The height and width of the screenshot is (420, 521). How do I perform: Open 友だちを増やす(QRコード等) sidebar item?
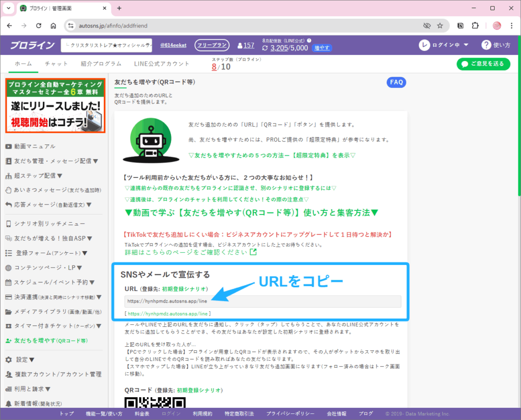tap(47, 341)
